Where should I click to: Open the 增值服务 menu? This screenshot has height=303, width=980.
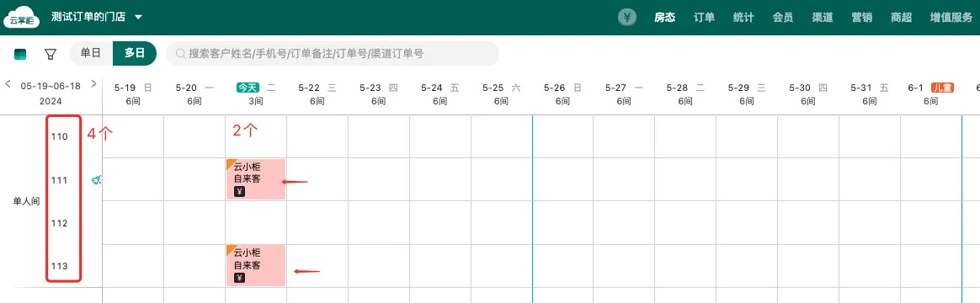[951, 18]
